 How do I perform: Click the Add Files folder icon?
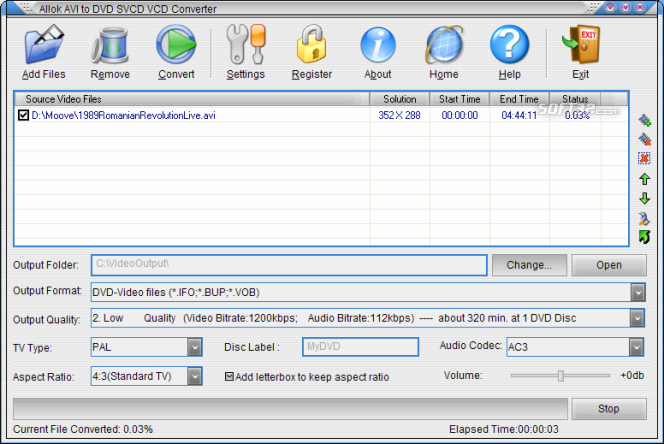point(44,44)
